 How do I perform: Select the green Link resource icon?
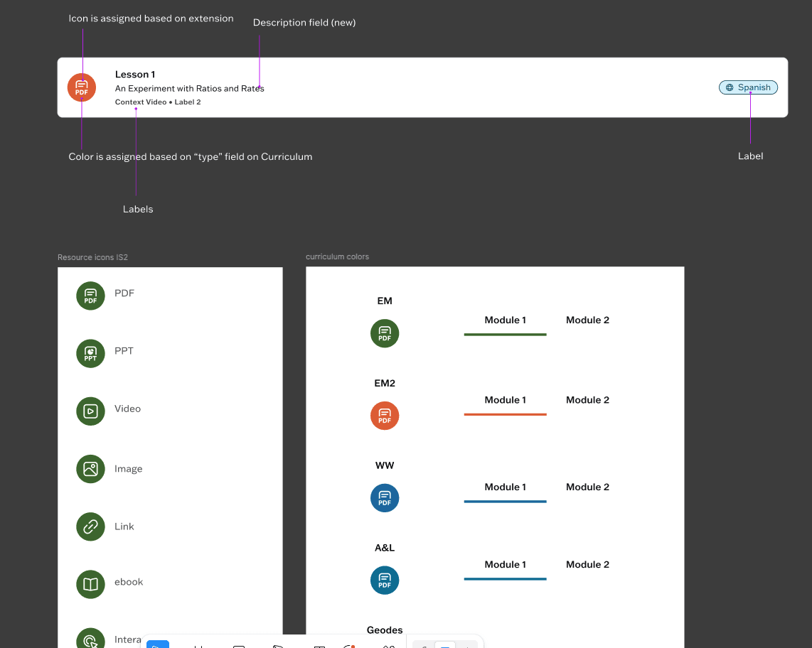pos(90,527)
